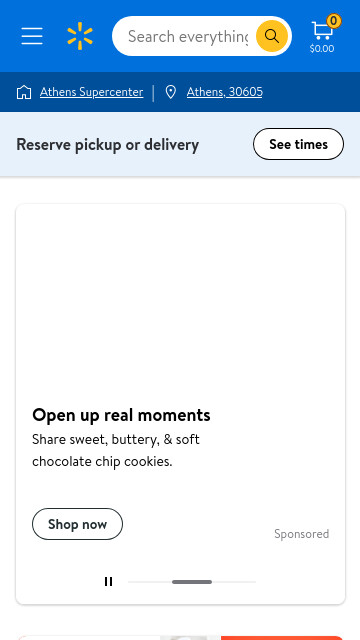Click the yellow search magnifier button
Image resolution: width=360 pixels, height=640 pixels.
pyautogui.click(x=272, y=36)
